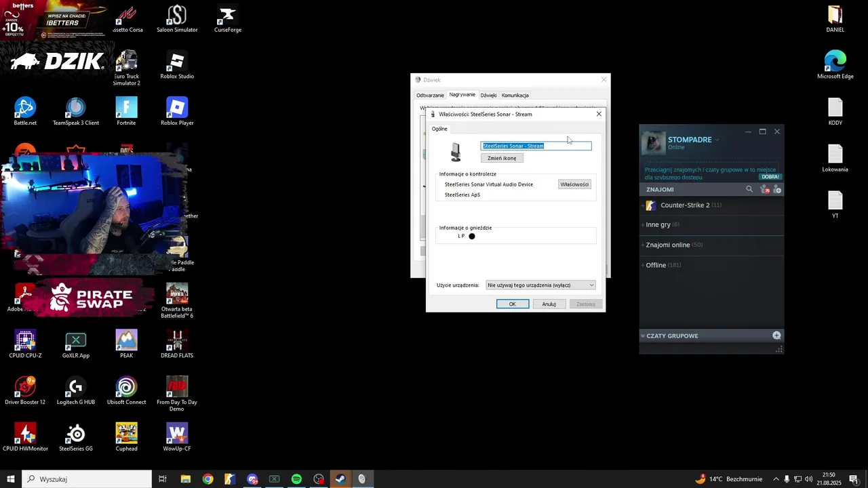868x488 pixels.
Task: Open Google Chrome from taskbar
Action: click(x=208, y=479)
